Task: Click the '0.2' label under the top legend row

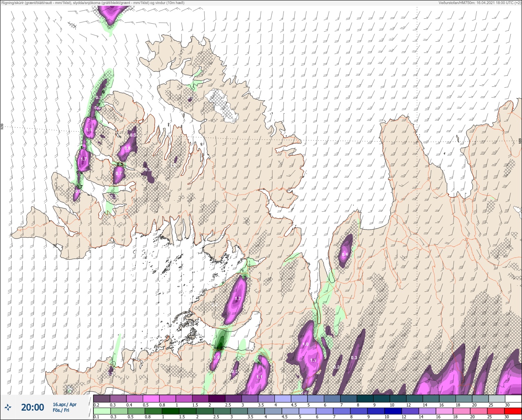Action: tap(96, 405)
